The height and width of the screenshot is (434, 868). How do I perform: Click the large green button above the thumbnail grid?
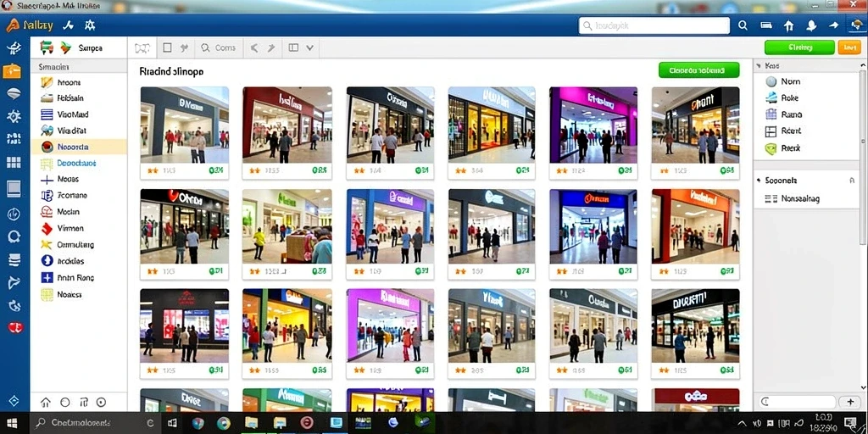pos(698,70)
